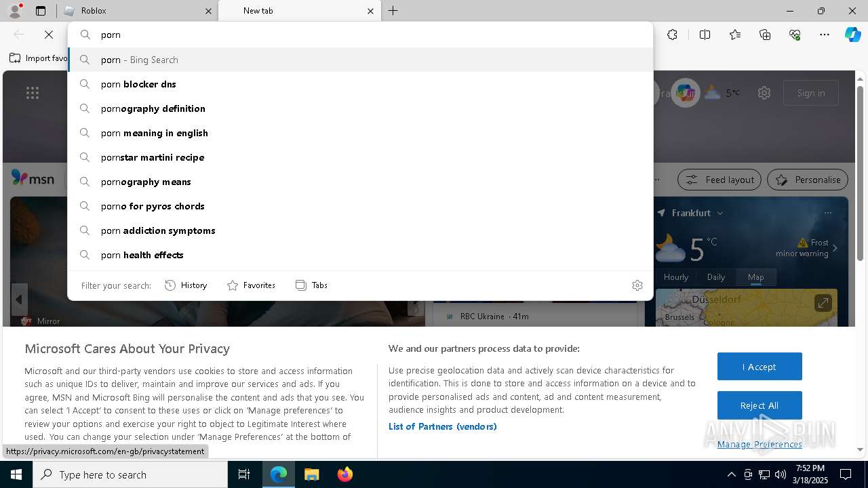Expand the weather map view

pos(823,303)
